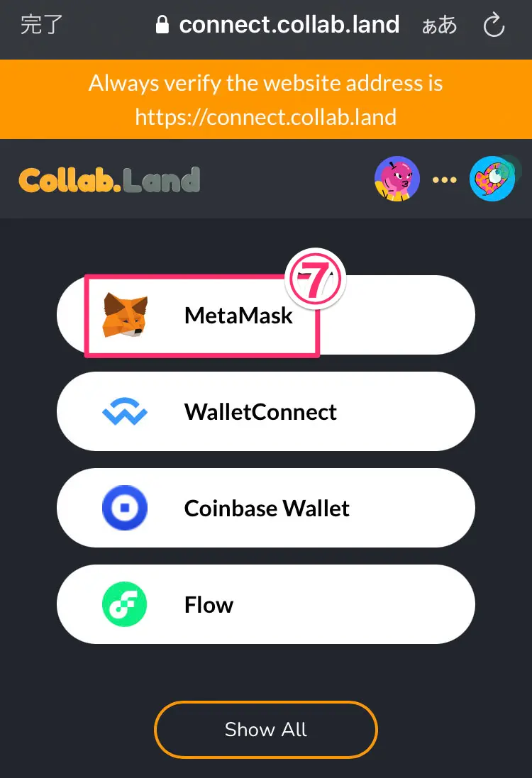Viewport: 532px width, 778px height.
Task: Open the pink character avatar
Action: coord(397,179)
